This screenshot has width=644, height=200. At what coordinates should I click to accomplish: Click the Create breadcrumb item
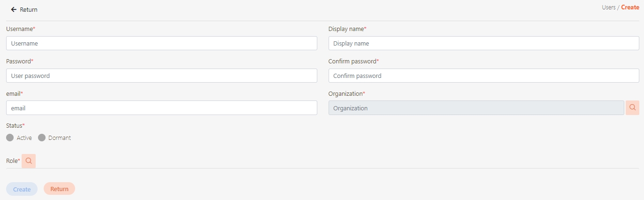tap(630, 8)
